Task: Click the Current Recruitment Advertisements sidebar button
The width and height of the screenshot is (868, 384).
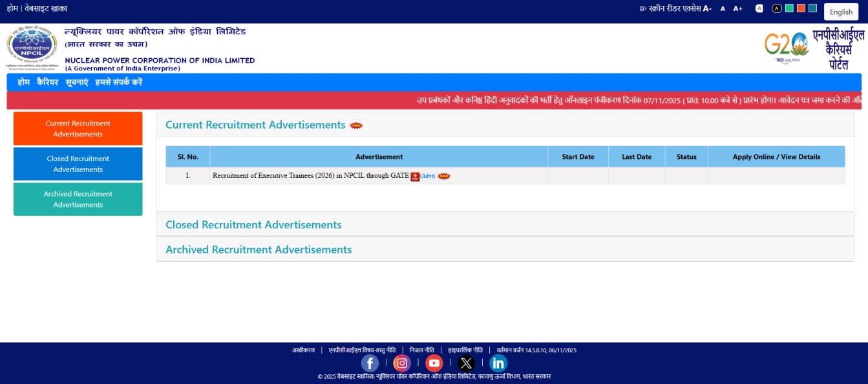Action: (78, 127)
